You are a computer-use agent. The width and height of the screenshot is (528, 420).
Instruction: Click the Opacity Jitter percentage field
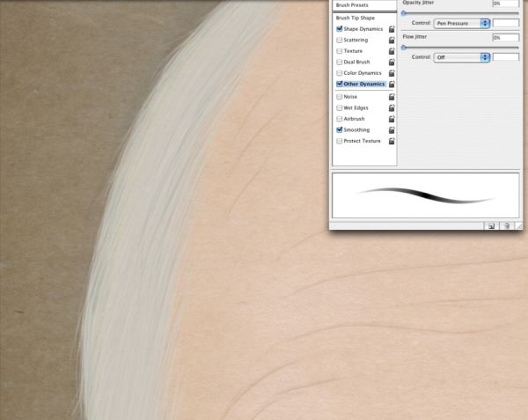(505, 4)
